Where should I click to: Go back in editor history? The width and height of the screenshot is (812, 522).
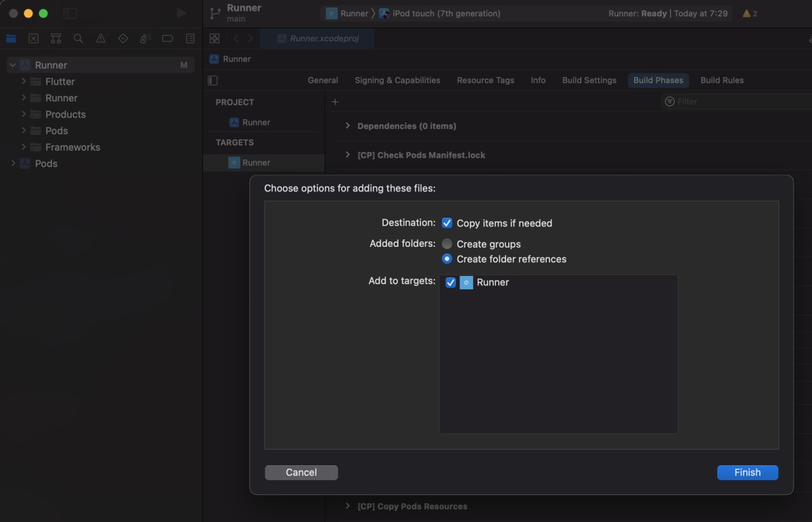pyautogui.click(x=235, y=39)
